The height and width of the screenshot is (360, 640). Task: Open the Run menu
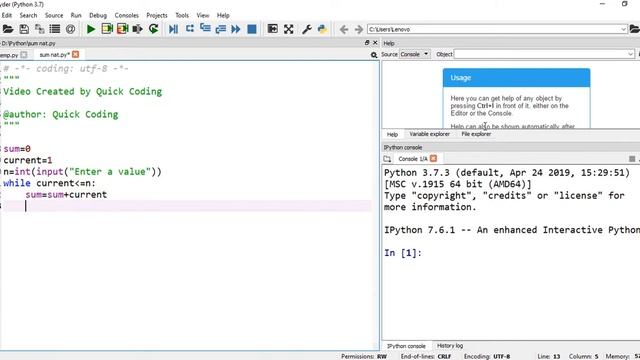[x=76, y=15]
